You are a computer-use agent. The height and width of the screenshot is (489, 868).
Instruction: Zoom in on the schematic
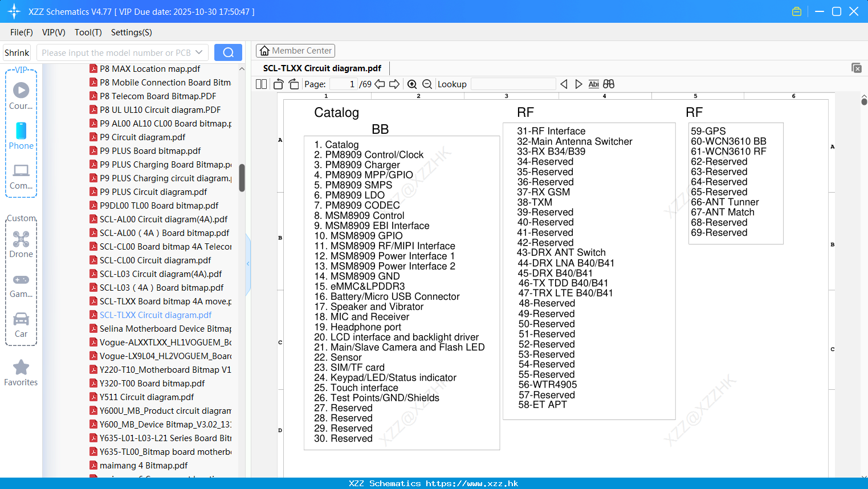point(412,84)
